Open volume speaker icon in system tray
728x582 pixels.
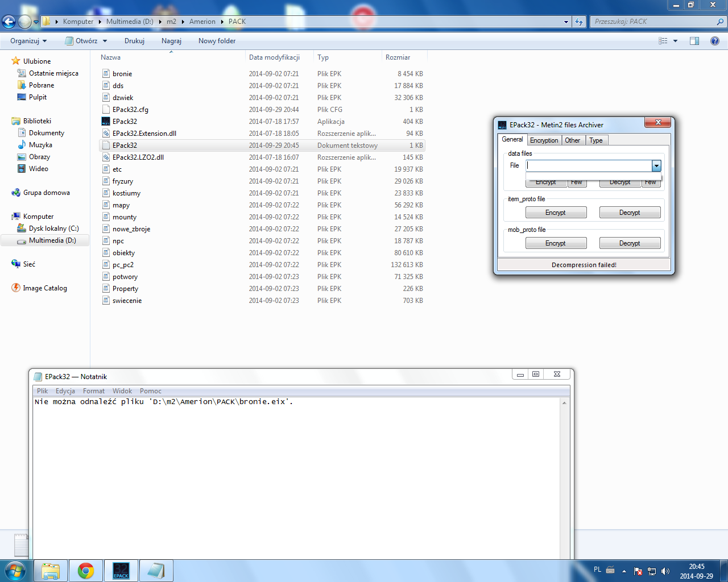click(665, 571)
